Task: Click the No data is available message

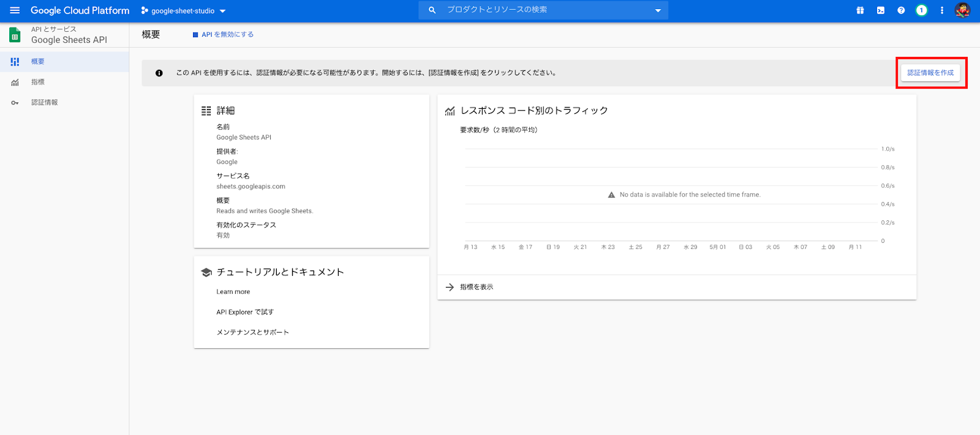Action: 690,195
